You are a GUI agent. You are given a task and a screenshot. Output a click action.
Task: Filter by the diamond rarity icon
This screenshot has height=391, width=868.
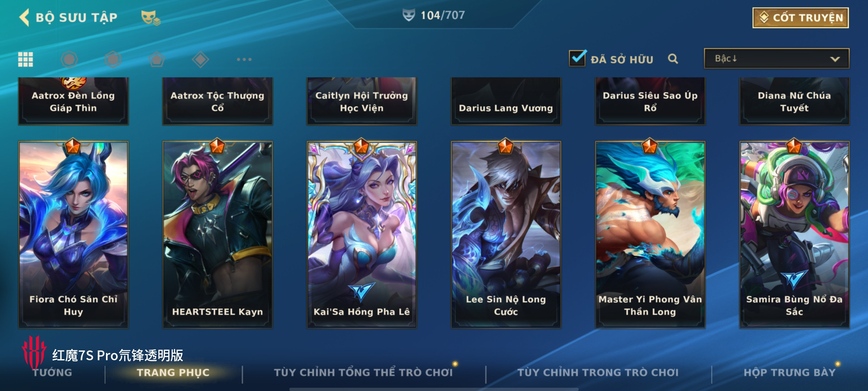[200, 59]
